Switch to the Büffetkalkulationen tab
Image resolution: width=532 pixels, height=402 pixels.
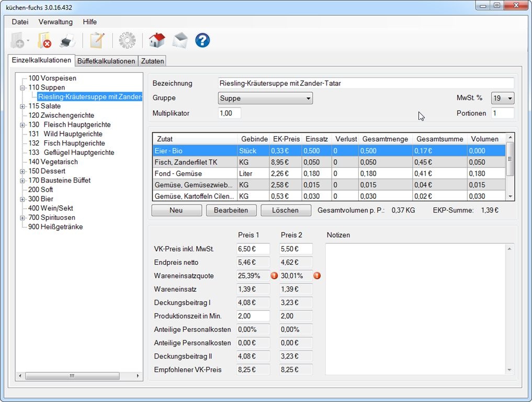click(106, 61)
